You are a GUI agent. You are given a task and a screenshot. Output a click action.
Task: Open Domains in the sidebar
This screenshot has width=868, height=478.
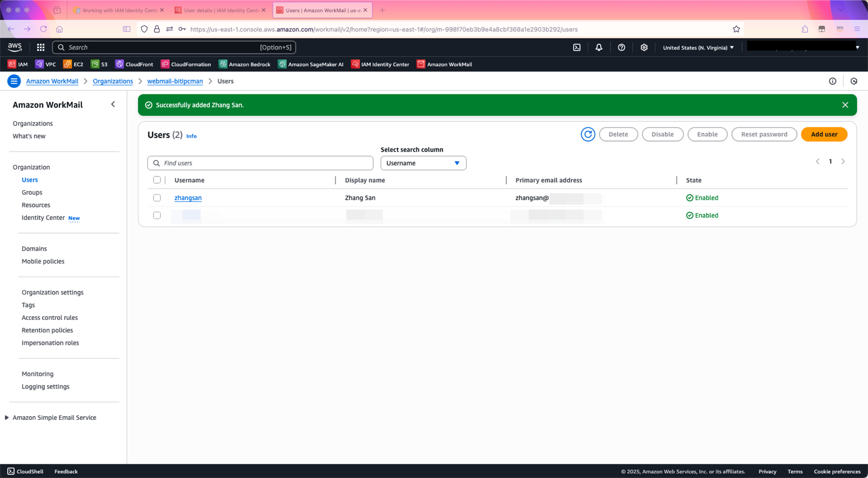pyautogui.click(x=34, y=249)
